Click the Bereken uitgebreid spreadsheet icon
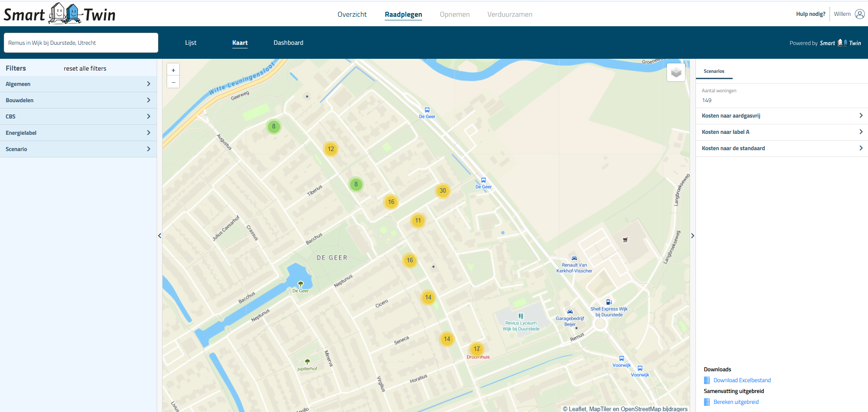This screenshot has width=868, height=412. click(707, 402)
